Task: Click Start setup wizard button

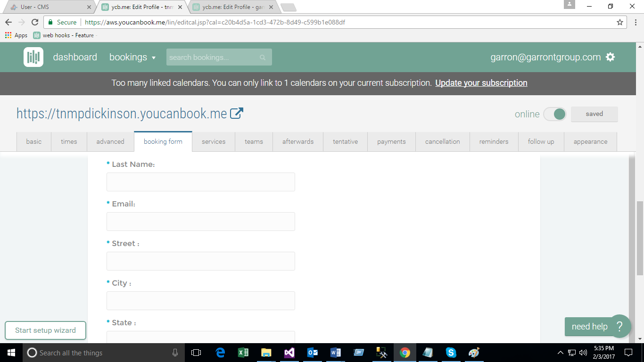Action: pos(45,330)
